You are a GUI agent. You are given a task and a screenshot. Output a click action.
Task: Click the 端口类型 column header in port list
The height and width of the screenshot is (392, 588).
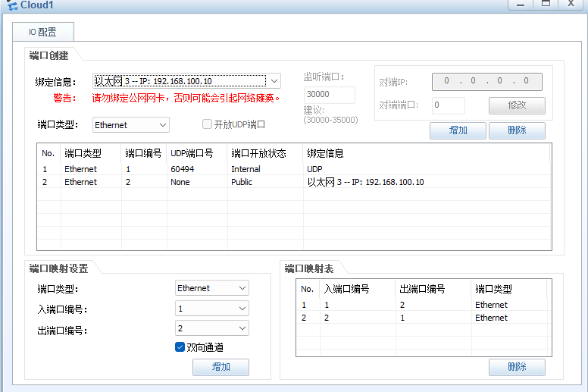(91, 153)
